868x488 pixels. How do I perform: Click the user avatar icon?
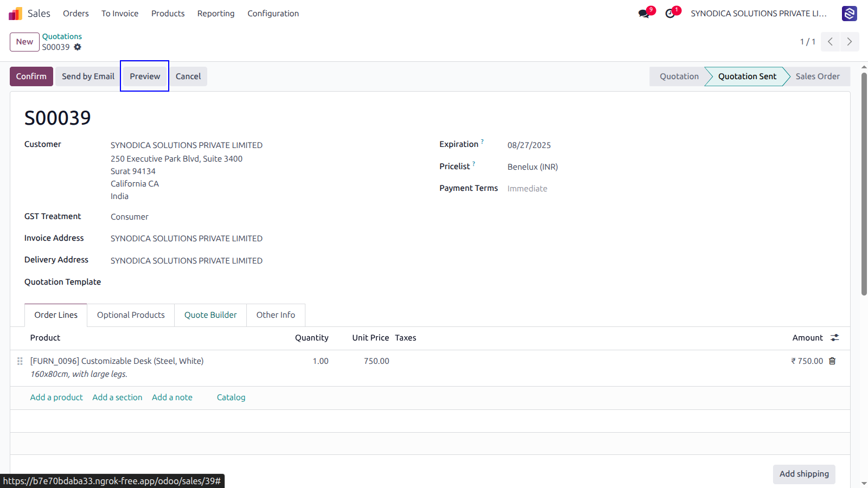pyautogui.click(x=849, y=14)
